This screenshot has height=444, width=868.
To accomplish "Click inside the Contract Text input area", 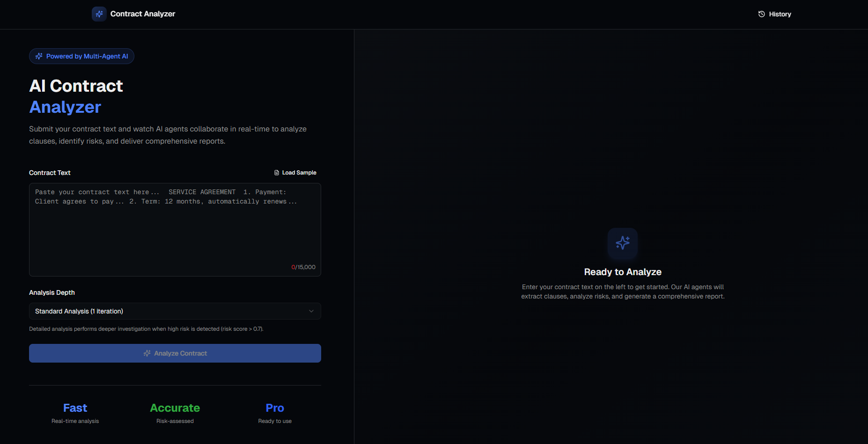I will click(175, 229).
